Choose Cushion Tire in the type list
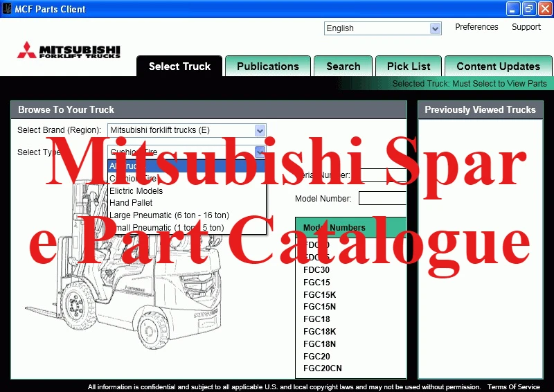 pyautogui.click(x=187, y=179)
